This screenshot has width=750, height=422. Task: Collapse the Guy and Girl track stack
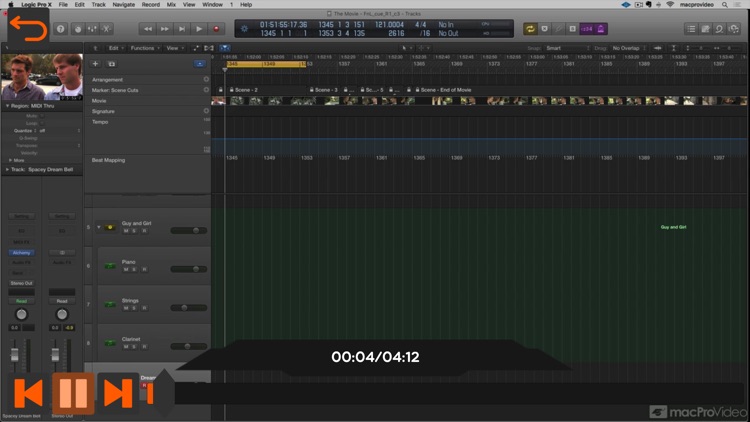(97, 228)
